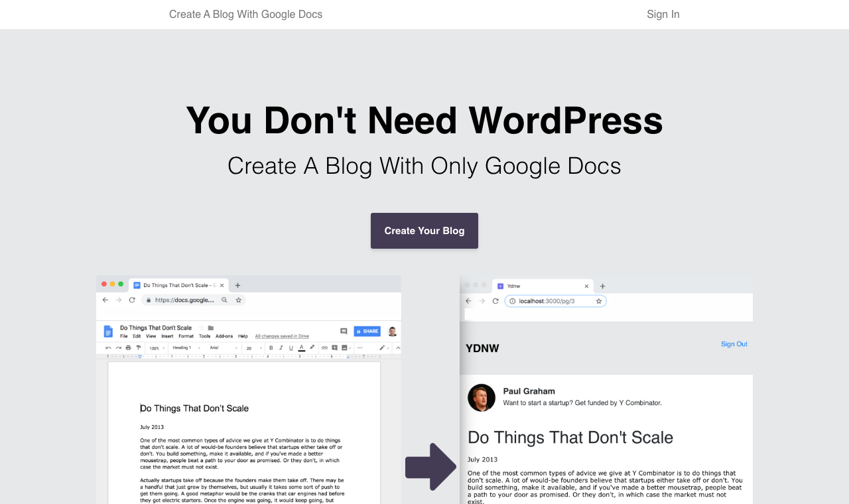Click the Google Docs editor screenshot image

pyautogui.click(x=249, y=390)
